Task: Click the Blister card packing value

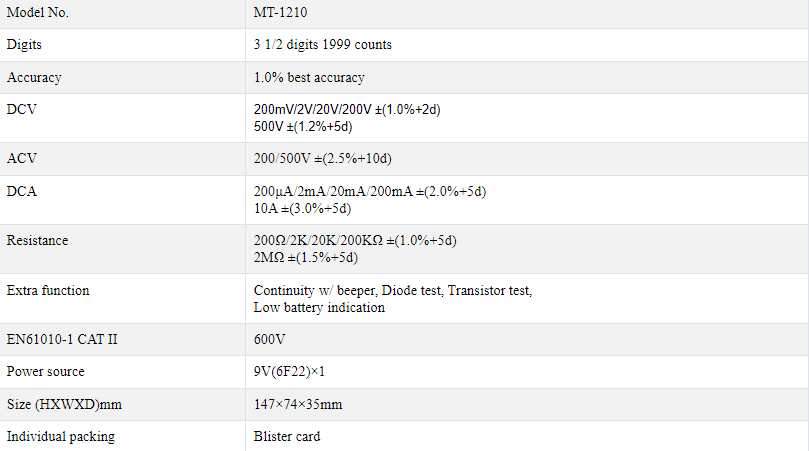Action: coord(287,437)
